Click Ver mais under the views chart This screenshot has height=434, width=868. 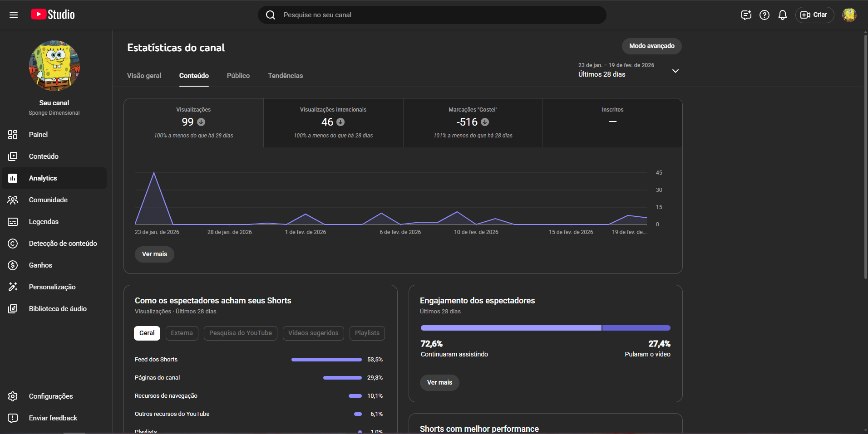coord(154,254)
